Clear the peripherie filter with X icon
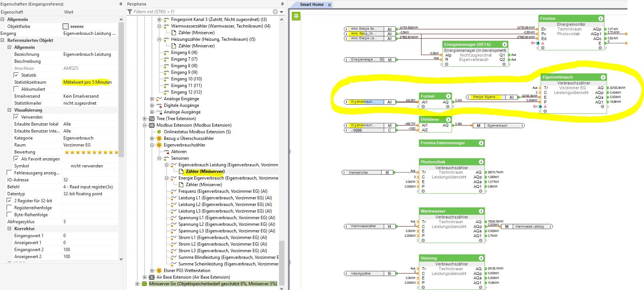The image size is (644, 290). 275,12
